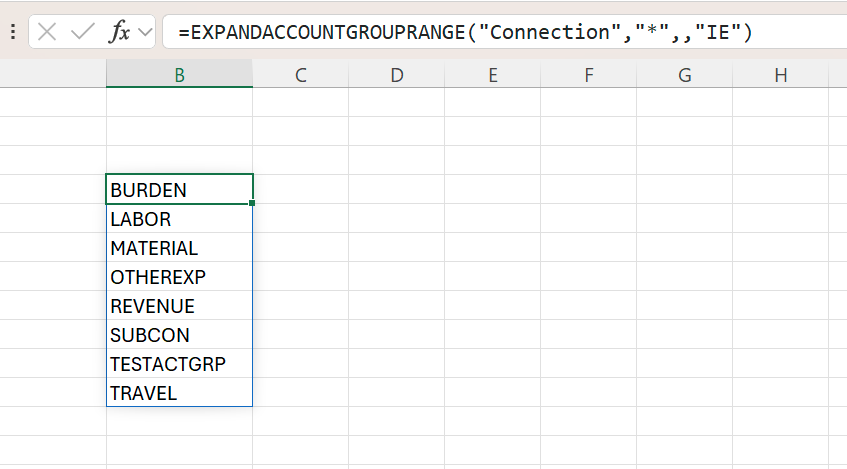Select the TRAVEL cell
This screenshot has height=469, width=847.
point(179,393)
